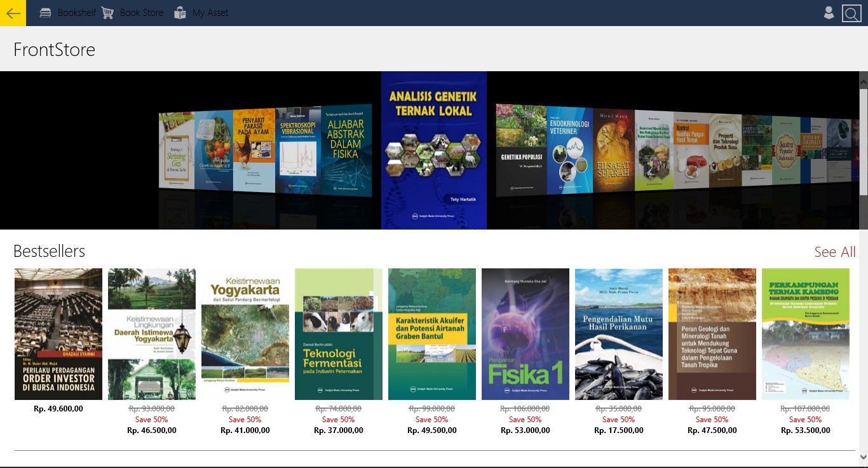Image resolution: width=868 pixels, height=468 pixels.
Task: Click price Rp. 17.500,00
Action: click(x=619, y=430)
